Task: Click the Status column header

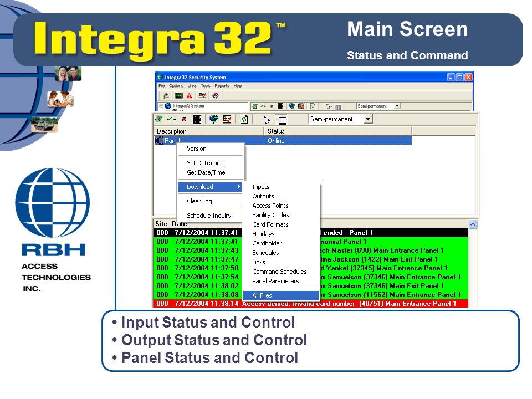Action: (x=338, y=131)
